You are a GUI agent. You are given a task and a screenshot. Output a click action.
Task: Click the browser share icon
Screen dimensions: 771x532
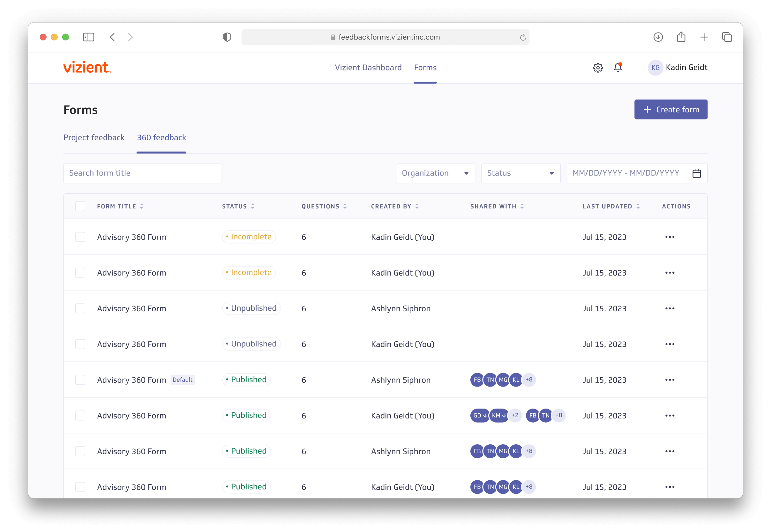point(681,37)
